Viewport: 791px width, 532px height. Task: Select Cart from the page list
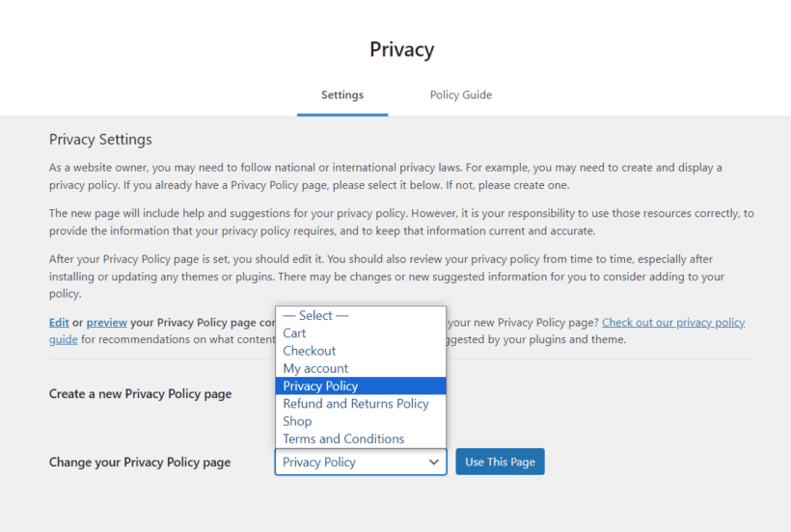tap(361, 333)
